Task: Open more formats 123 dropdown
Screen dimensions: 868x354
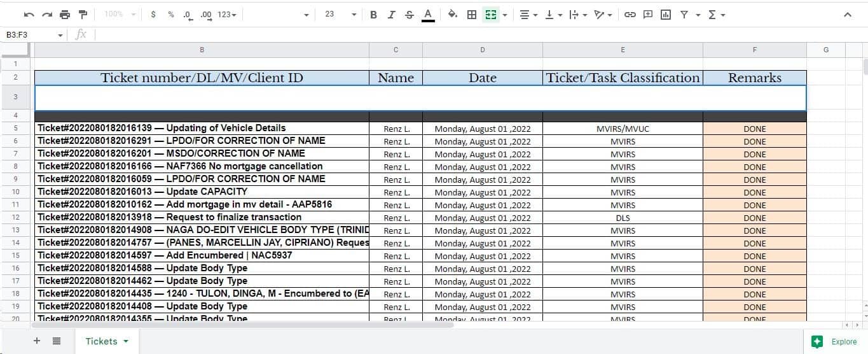Action: coord(227,14)
